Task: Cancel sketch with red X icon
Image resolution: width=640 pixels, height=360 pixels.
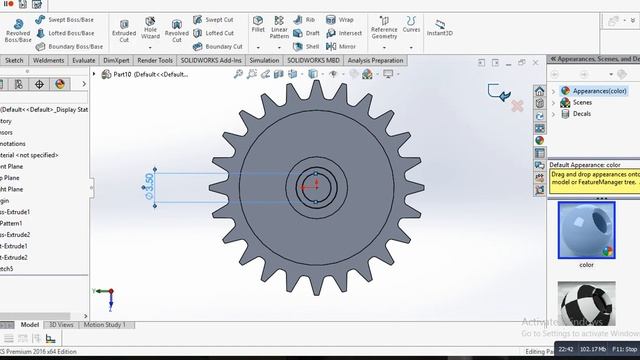Action: [x=517, y=106]
